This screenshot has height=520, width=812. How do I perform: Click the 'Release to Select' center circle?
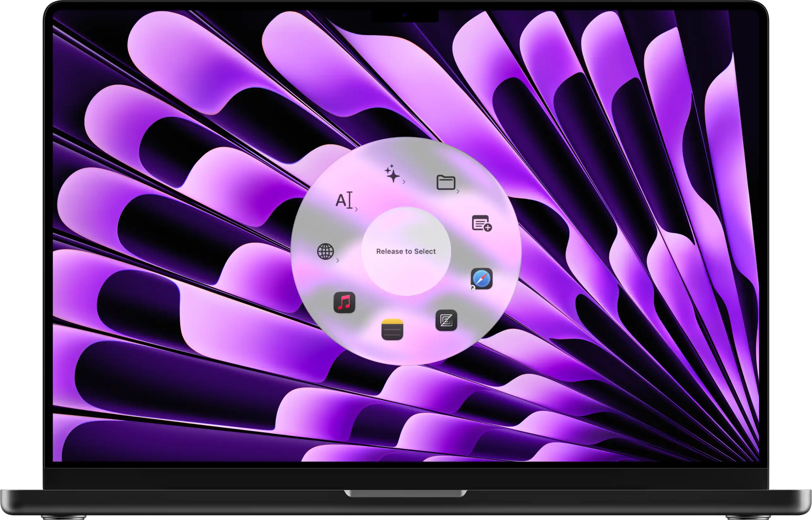pos(406,251)
